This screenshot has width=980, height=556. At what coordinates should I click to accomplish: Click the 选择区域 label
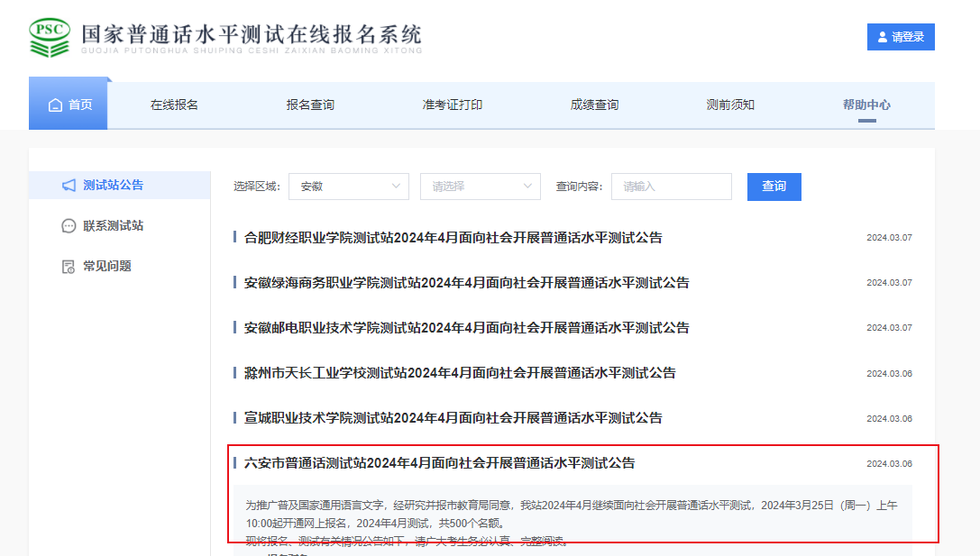point(256,187)
